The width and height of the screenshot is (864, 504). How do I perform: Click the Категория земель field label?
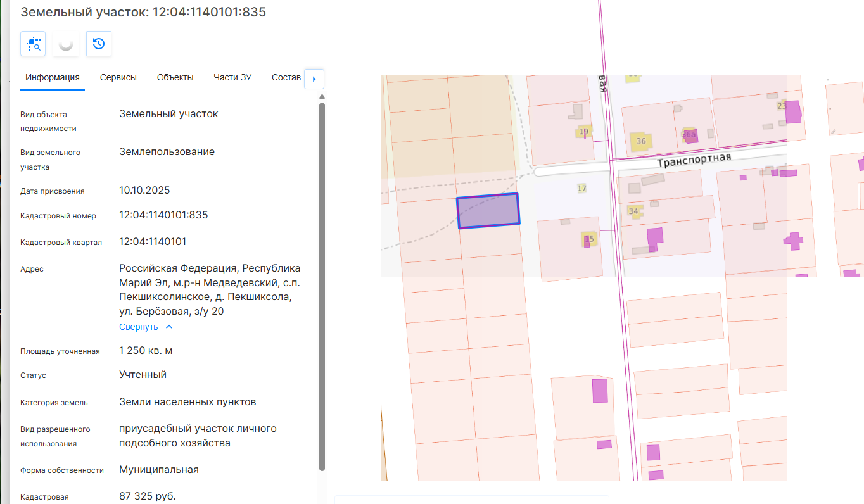[54, 403]
